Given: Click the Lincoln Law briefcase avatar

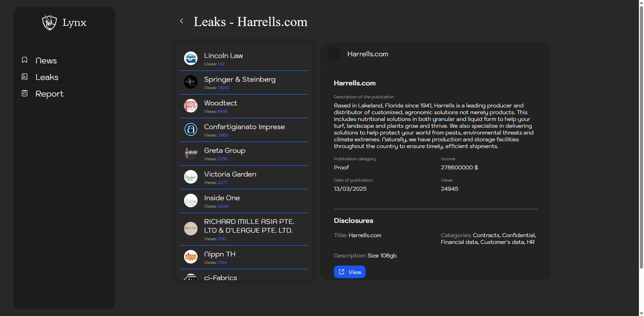Looking at the screenshot, I should coord(191,58).
